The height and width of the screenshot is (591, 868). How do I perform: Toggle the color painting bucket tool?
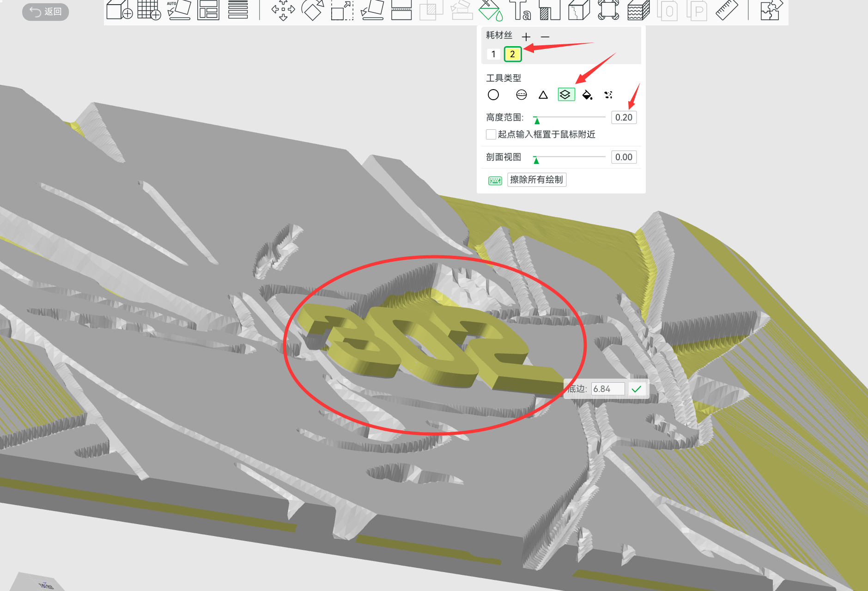(x=490, y=10)
